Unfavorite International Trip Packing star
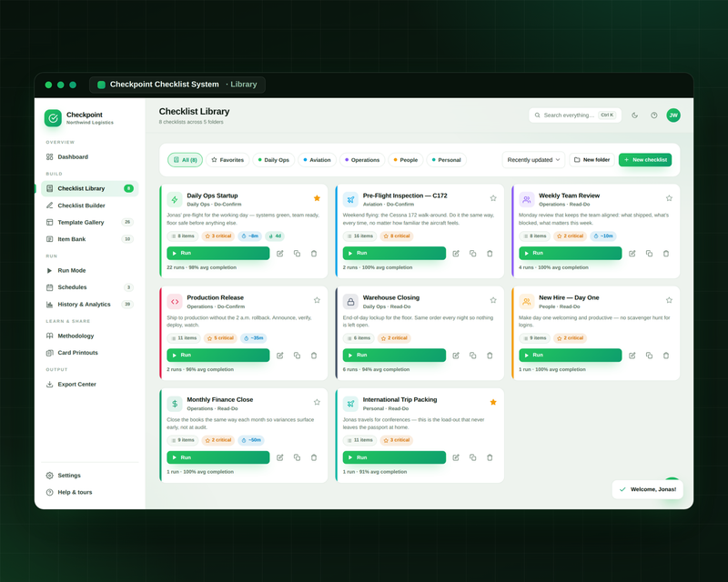Viewport: 728px width, 582px height. [493, 402]
